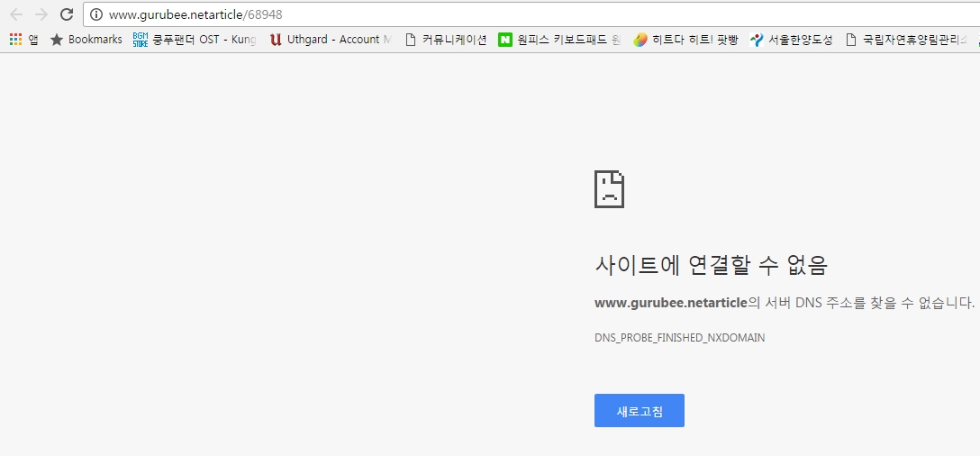Open the Naver 원피스 키보드패드 bookmark

tap(559, 40)
